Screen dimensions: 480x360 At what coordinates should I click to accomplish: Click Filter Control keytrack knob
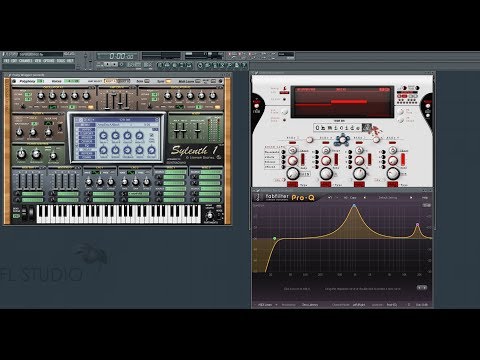point(53,156)
